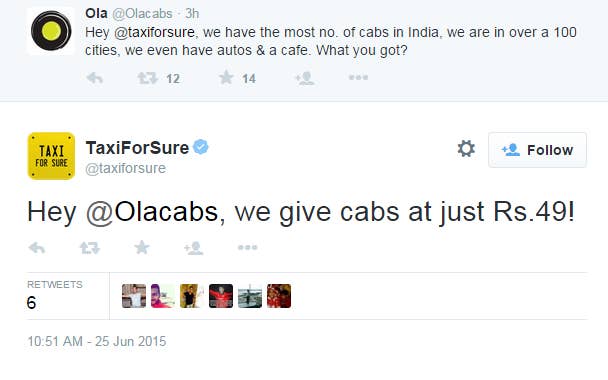Viewport: 608px width, 380px height.
Task: Retweet the Ola tweet
Action: coord(147,78)
